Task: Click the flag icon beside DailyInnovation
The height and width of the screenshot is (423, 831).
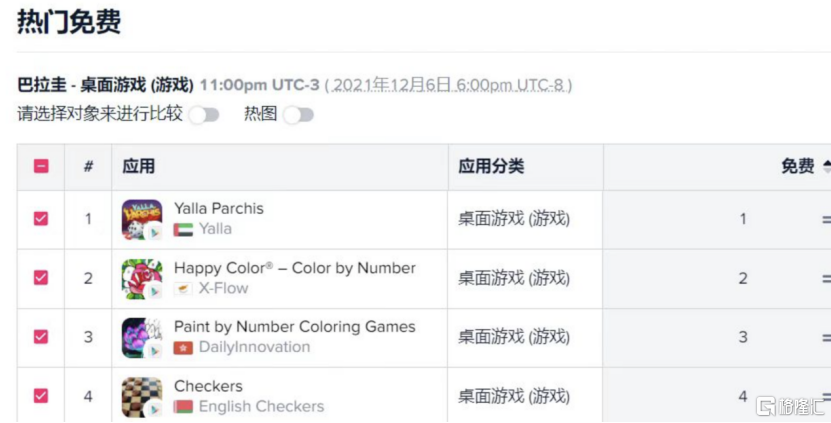Action: [183, 347]
